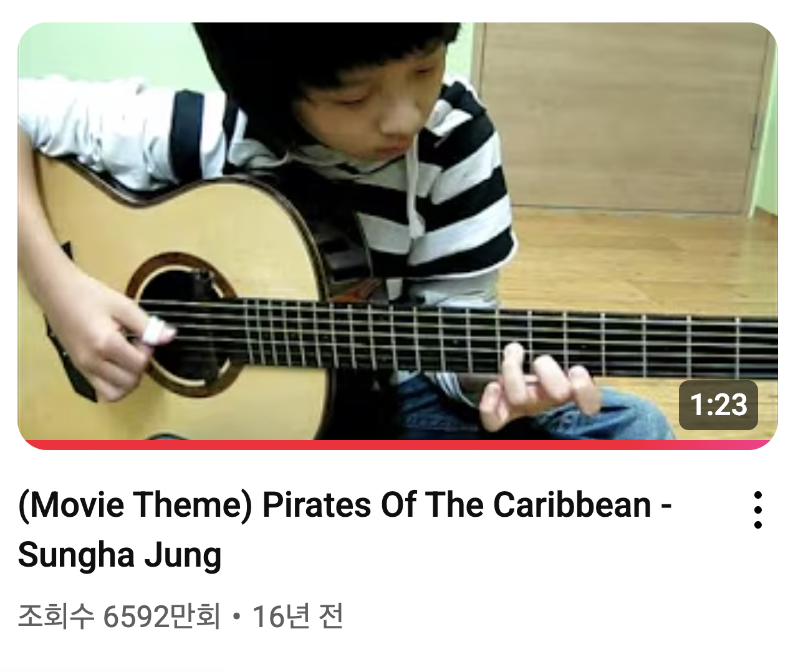Screen dimensions: 788x672
Task: Click the 1:23 duration badge
Action: pyautogui.click(x=718, y=405)
